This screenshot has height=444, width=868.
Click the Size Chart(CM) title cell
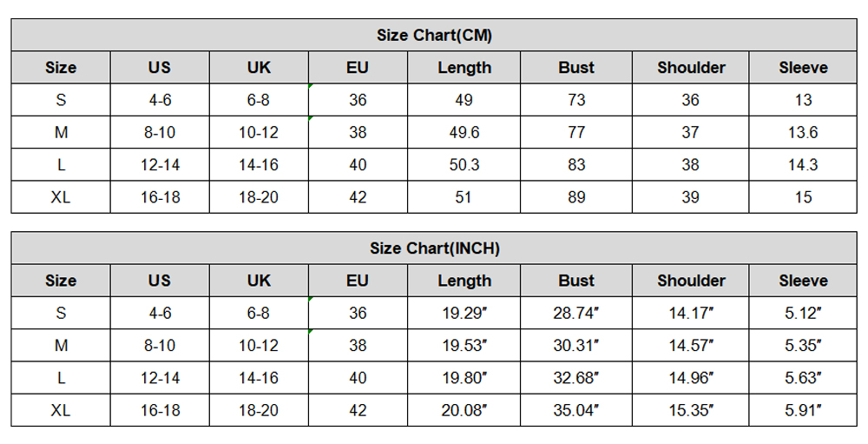434,36
